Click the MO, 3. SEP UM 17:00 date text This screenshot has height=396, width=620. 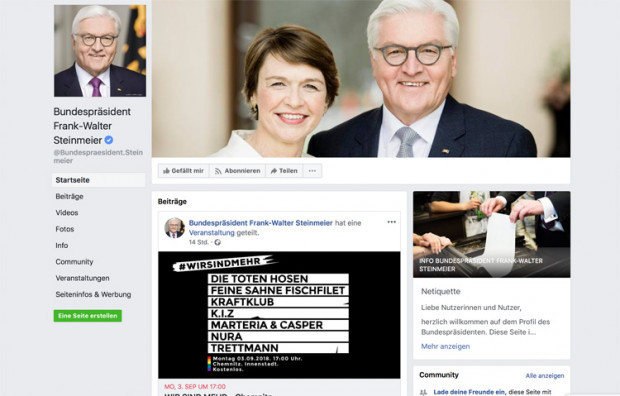click(x=195, y=387)
